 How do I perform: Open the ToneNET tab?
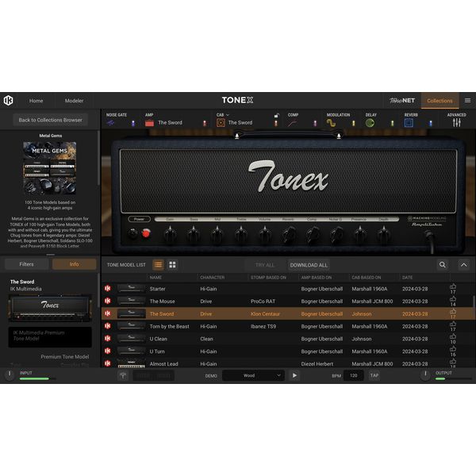click(402, 101)
